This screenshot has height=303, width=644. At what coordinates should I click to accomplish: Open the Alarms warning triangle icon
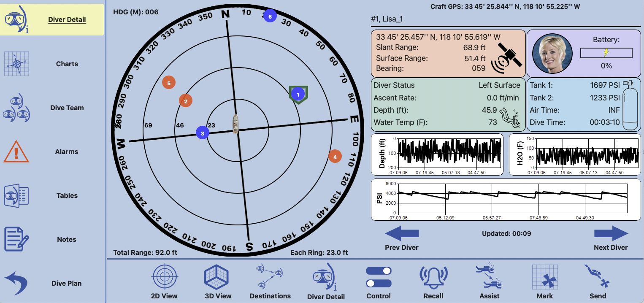16,151
